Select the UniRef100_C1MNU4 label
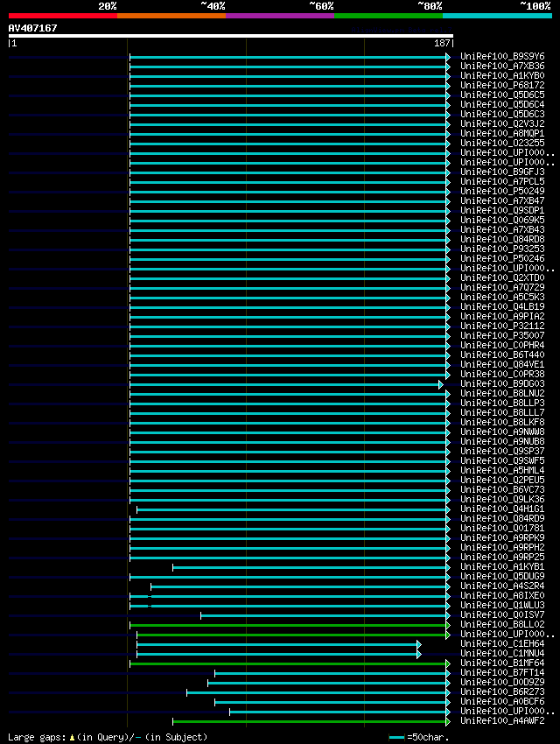This screenshot has width=560, height=744. (x=502, y=653)
